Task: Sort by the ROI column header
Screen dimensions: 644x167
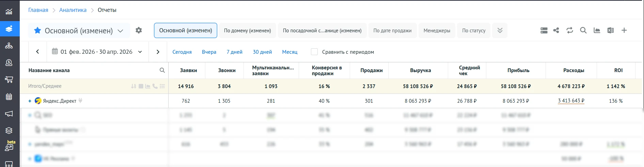Action: 618,70
